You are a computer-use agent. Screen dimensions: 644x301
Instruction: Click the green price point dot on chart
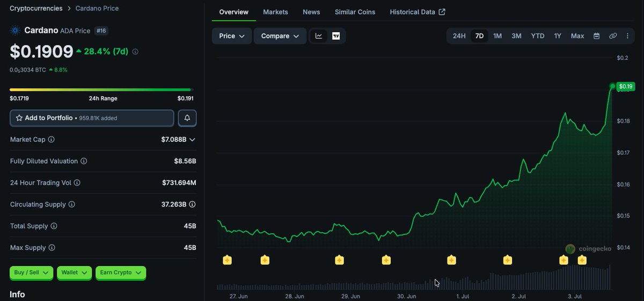click(x=612, y=86)
